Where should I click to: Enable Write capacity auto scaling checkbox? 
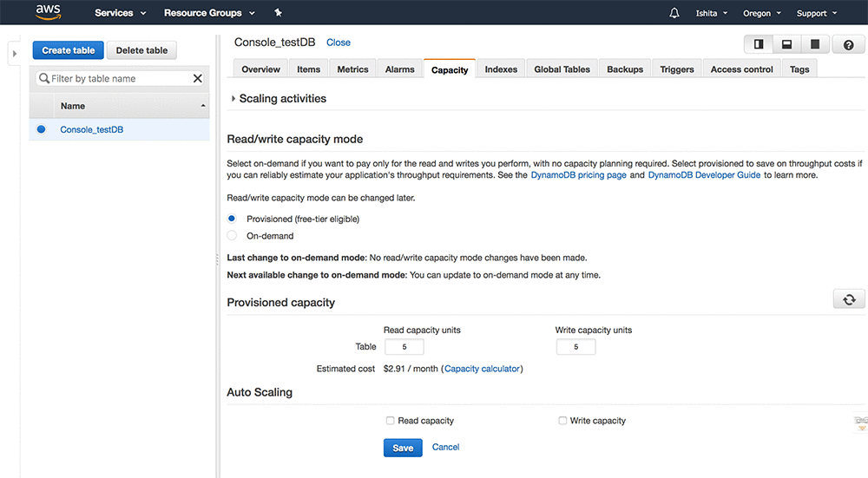(562, 421)
